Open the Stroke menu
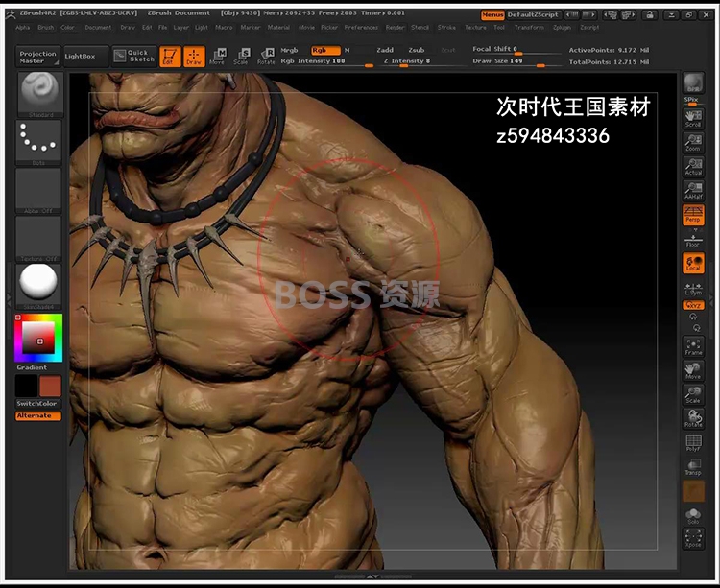The height and width of the screenshot is (588, 720). click(x=446, y=28)
